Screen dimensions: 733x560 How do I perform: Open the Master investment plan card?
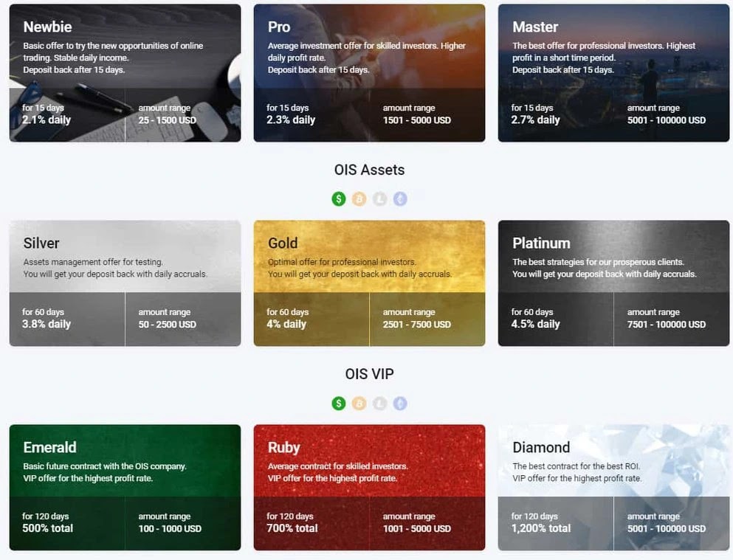point(614,73)
